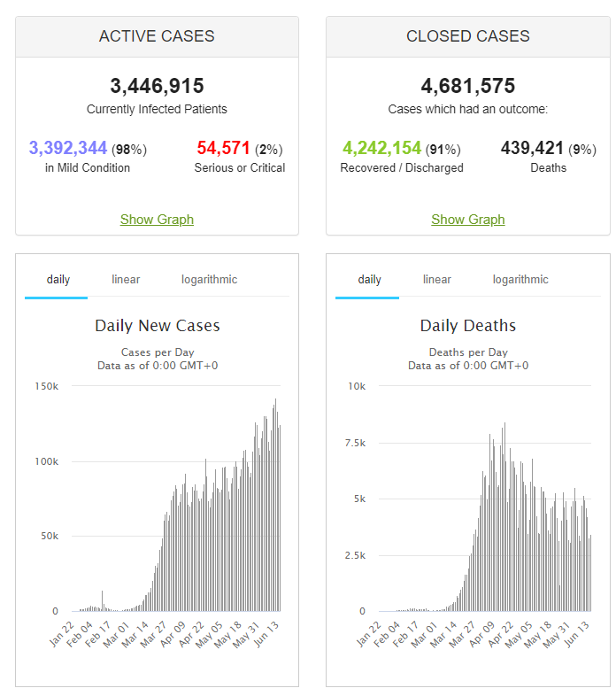Click the red 54,571 serious or critical number
Screen dimensions: 616x696
coord(224,148)
